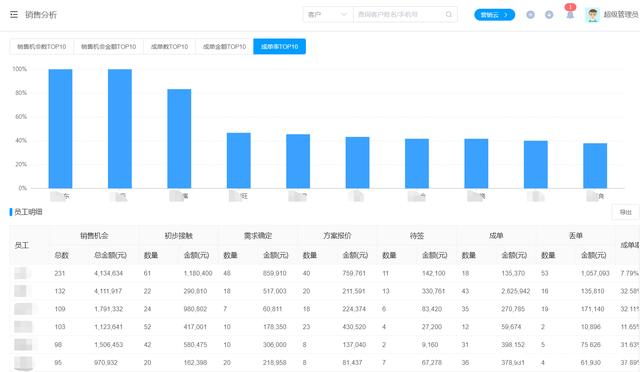Click the 导出 export button
The image size is (640, 372).
click(625, 212)
